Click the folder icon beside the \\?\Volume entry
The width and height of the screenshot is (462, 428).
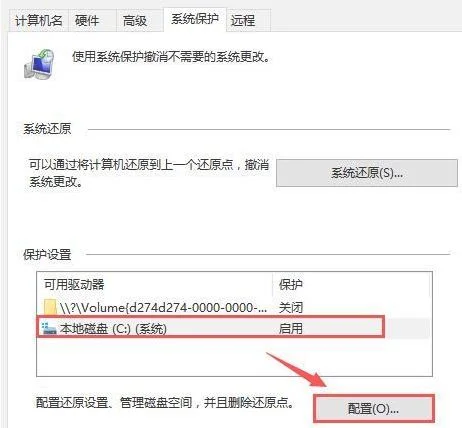(50, 307)
